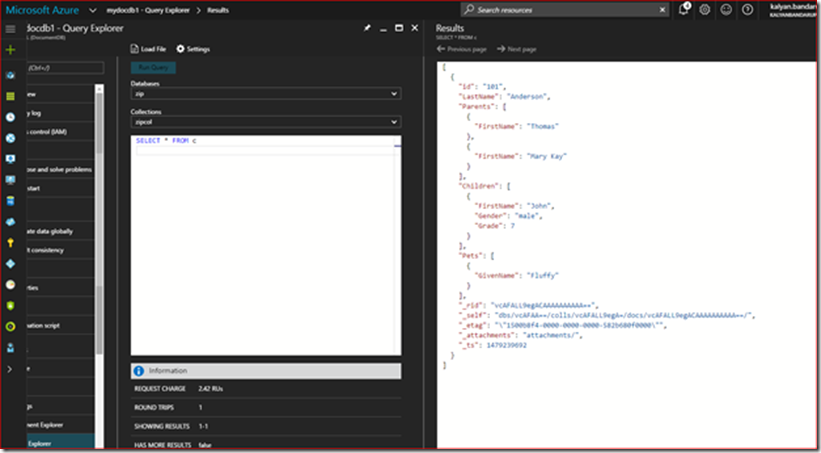The image size is (821, 453).
Task: Open Document Explorer menu item
Action: click(x=60, y=425)
